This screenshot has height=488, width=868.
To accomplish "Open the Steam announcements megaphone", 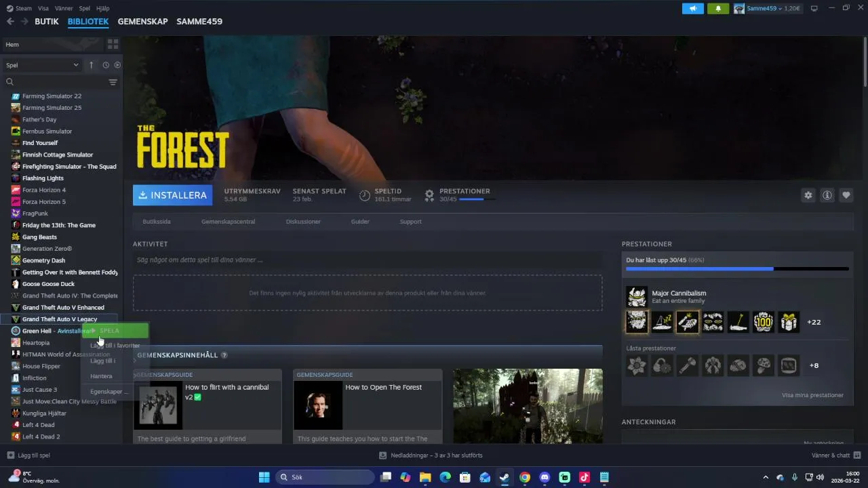I will pyautogui.click(x=692, y=8).
